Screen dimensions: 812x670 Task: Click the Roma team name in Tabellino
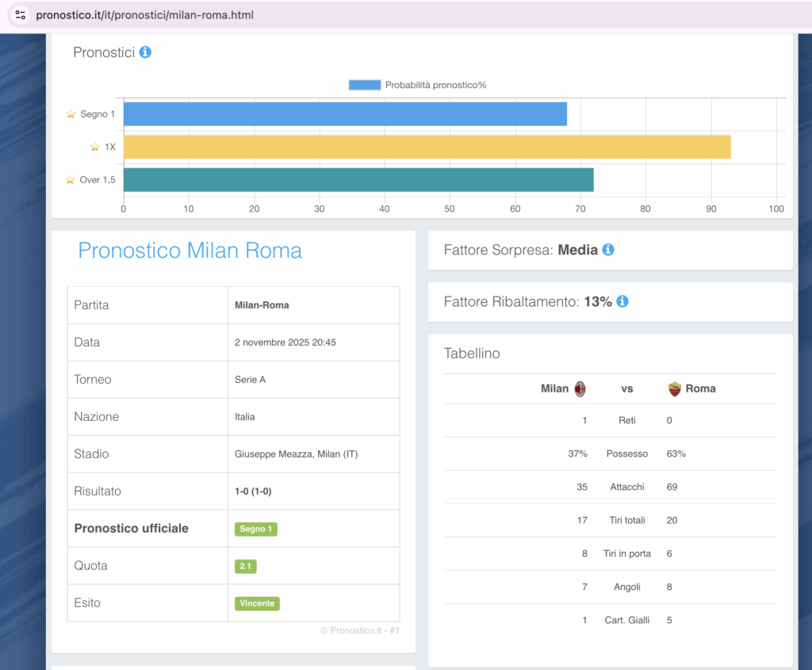click(700, 389)
